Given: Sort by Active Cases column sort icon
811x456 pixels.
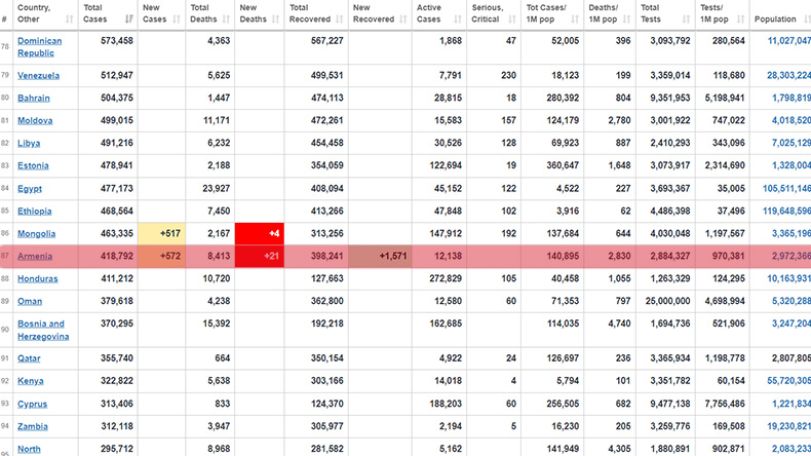Looking at the screenshot, I should click(457, 19).
